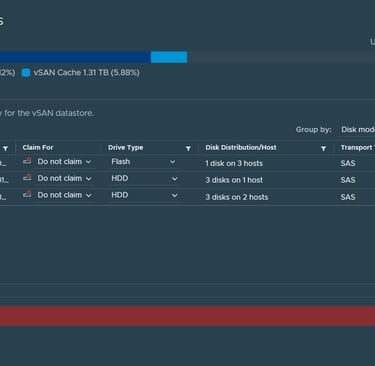Expand the HDD dropdown for 3 disks on 2 hosts
This screenshot has height=366, width=375.
point(143,195)
